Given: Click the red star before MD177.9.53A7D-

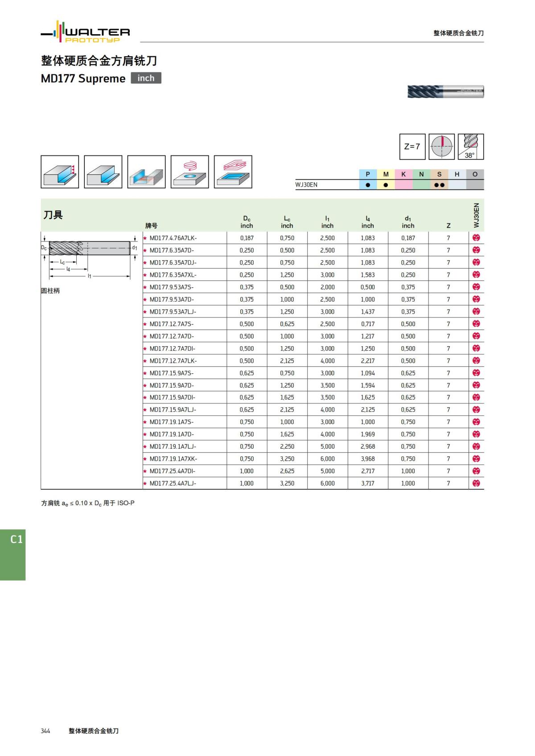Looking at the screenshot, I should tap(145, 299).
